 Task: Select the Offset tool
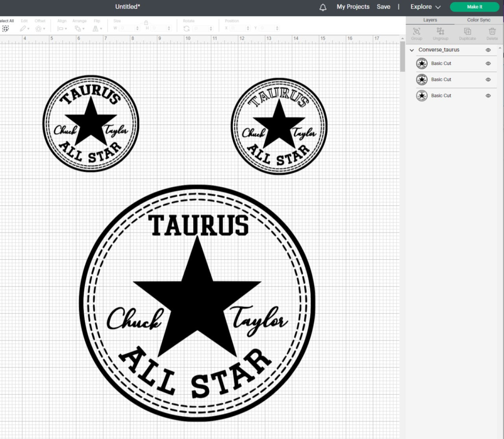click(x=38, y=28)
